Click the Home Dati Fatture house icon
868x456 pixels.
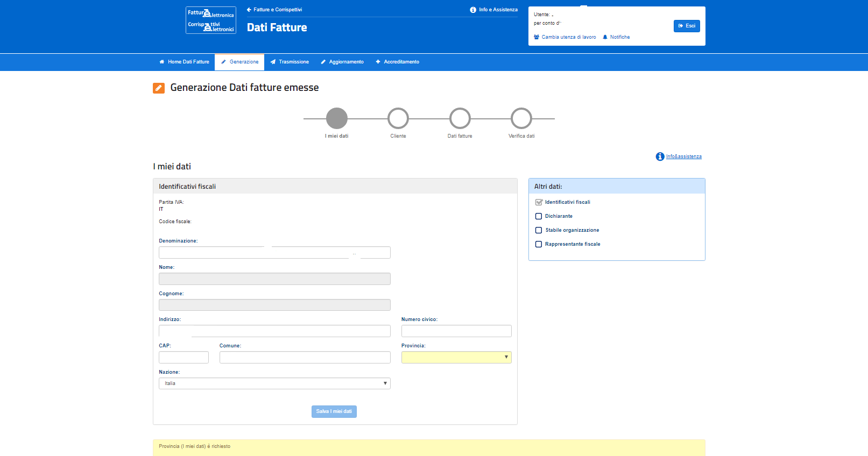(162, 62)
